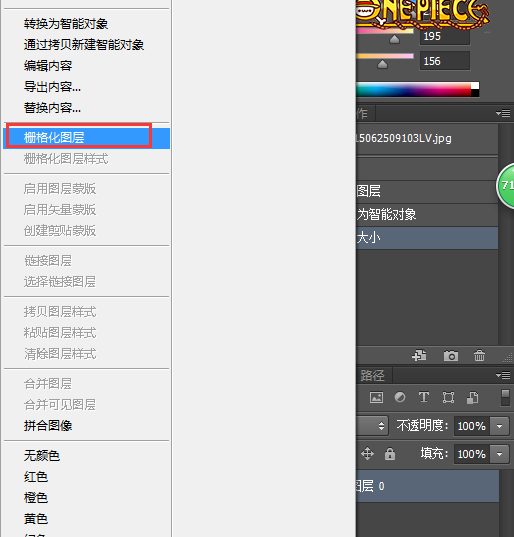Screen dimensions: 514x537
Task: Select 通过拷贝新建智能对象 menu entry
Action: point(84,45)
